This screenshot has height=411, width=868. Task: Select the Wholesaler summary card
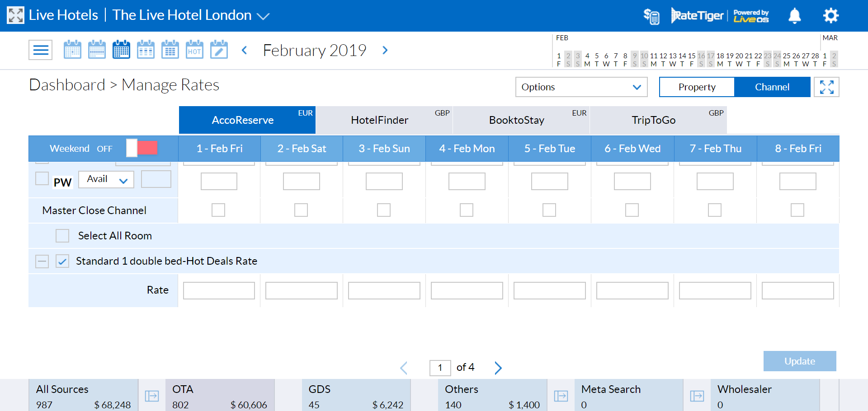(765, 395)
